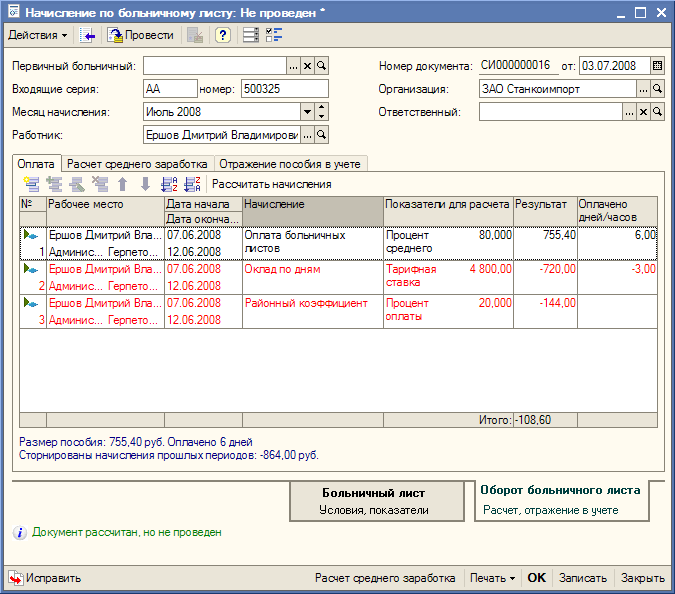This screenshot has width=675, height=594.
Task: Click the Записать button
Action: pos(582,578)
